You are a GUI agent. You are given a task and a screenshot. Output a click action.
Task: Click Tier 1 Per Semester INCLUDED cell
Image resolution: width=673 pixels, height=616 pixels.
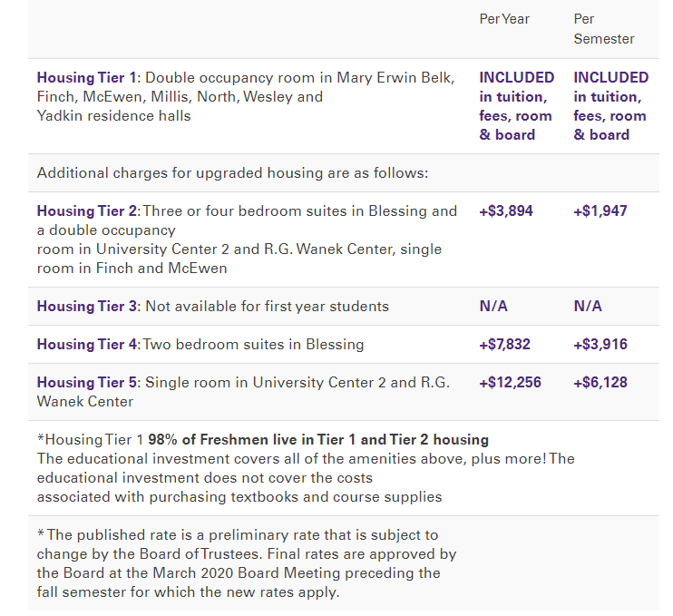(x=610, y=106)
